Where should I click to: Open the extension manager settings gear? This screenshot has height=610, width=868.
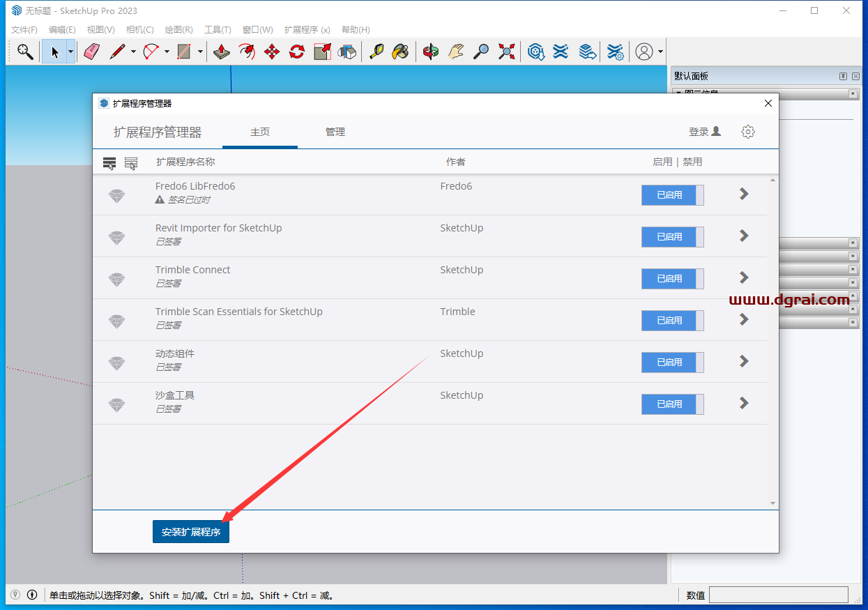click(x=748, y=132)
